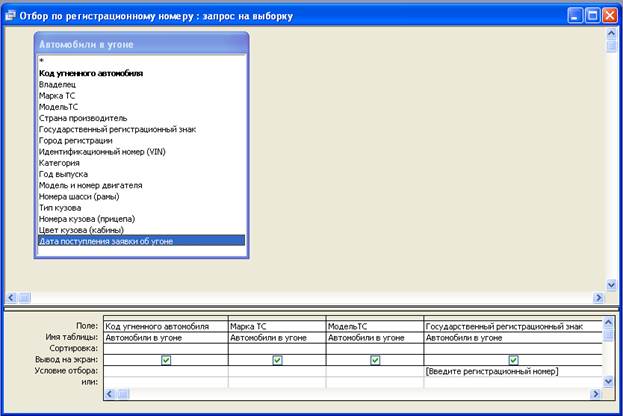Toggle display checkbox for Государственный регистрационный знак
623x416 pixels.
[x=513, y=360]
